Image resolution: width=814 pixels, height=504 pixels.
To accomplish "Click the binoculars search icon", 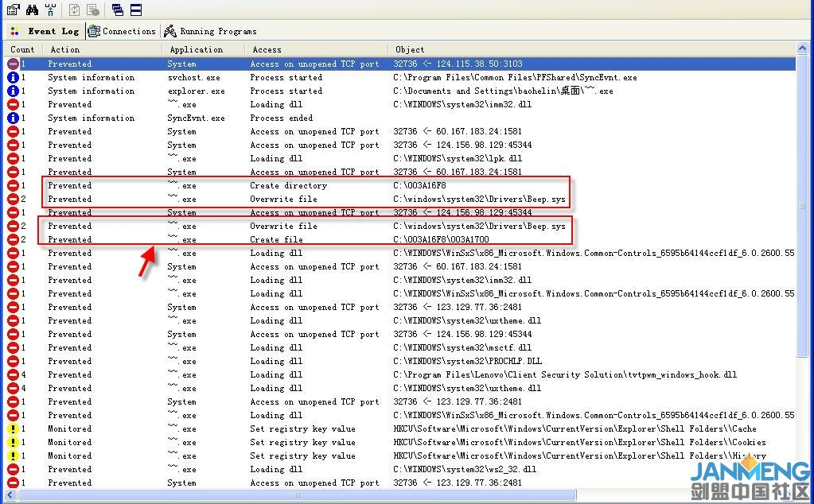I will tap(32, 10).
